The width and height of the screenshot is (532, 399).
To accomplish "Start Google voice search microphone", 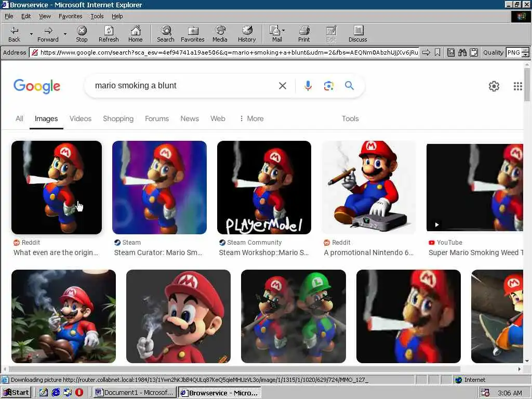I will coord(308,86).
